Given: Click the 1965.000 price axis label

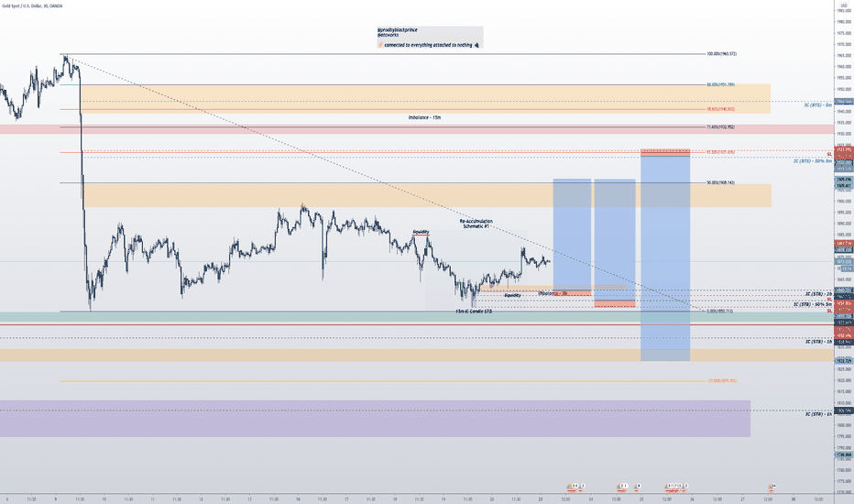Looking at the screenshot, I should click(x=844, y=56).
